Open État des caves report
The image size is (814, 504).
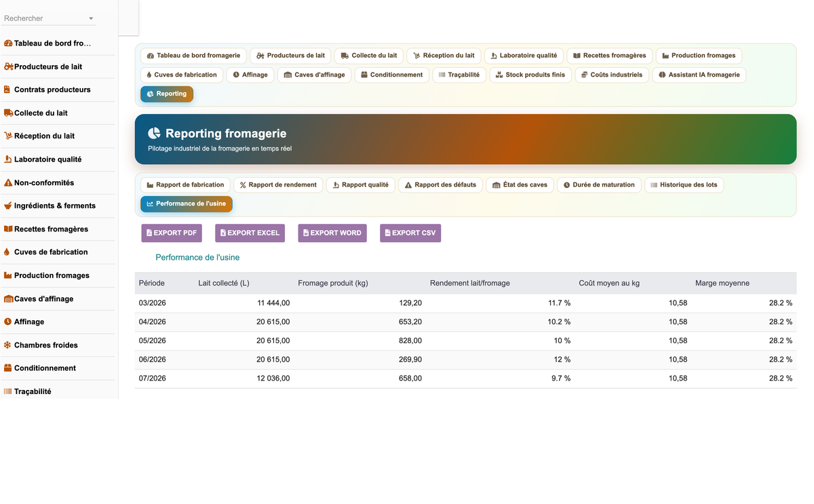click(x=520, y=185)
